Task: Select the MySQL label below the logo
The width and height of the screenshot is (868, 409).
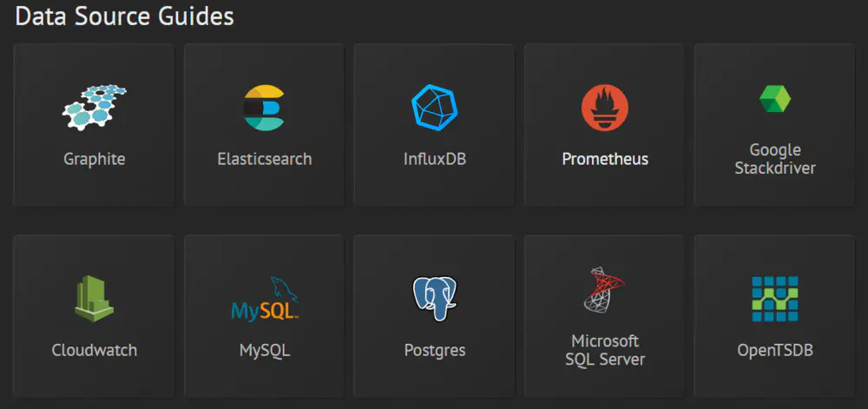Action: click(x=265, y=350)
